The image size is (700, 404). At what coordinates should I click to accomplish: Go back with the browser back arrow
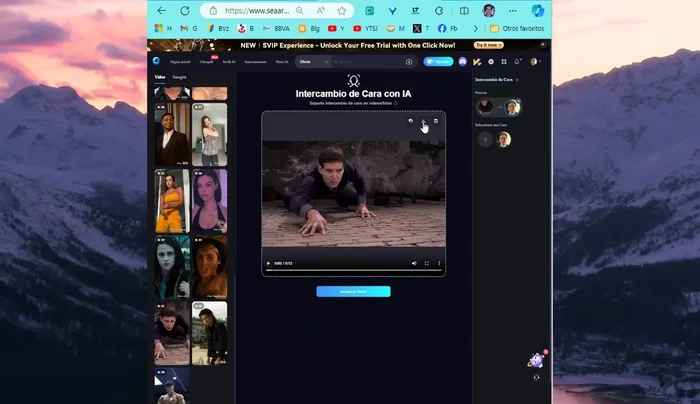162,11
